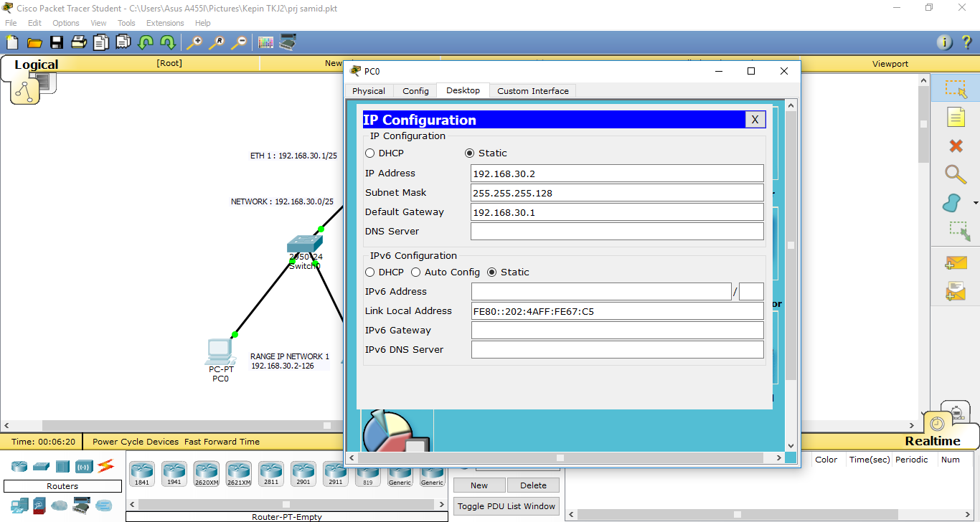Click the Viewport button

(x=890, y=64)
